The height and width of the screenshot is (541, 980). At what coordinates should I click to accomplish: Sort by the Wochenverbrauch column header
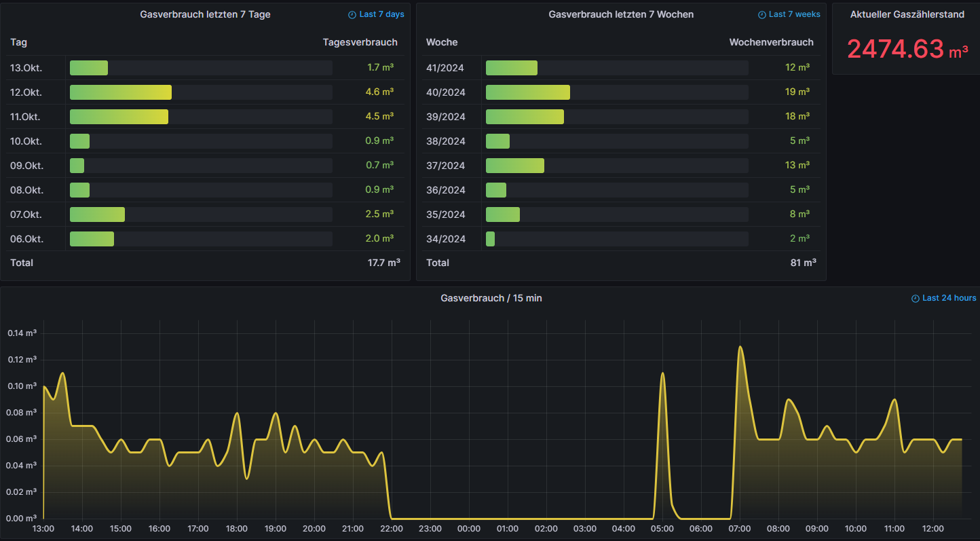tap(771, 42)
